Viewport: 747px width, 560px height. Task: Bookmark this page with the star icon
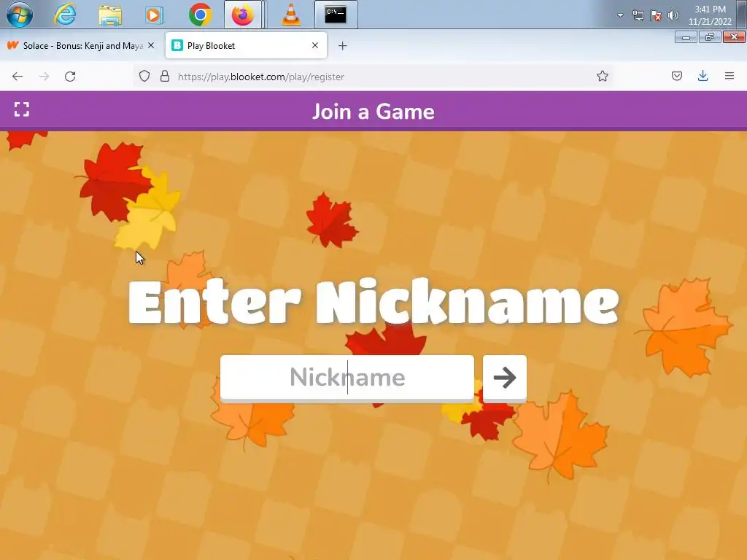[602, 76]
